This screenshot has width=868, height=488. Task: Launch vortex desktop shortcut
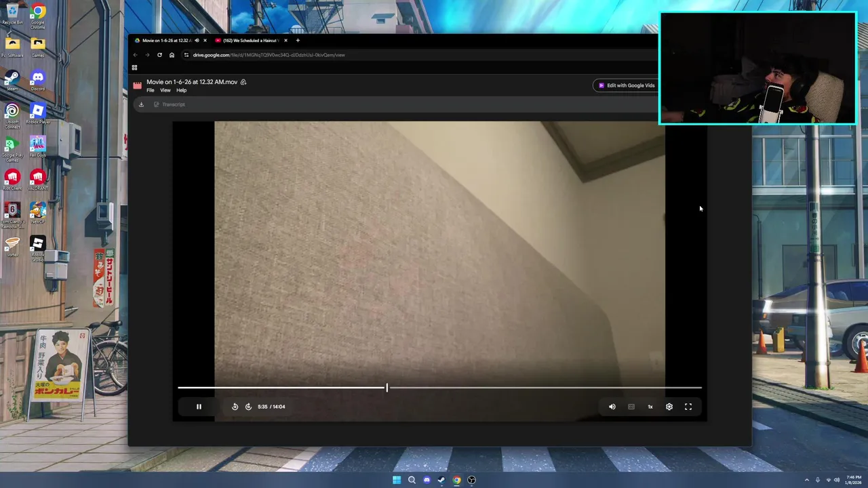click(12, 246)
